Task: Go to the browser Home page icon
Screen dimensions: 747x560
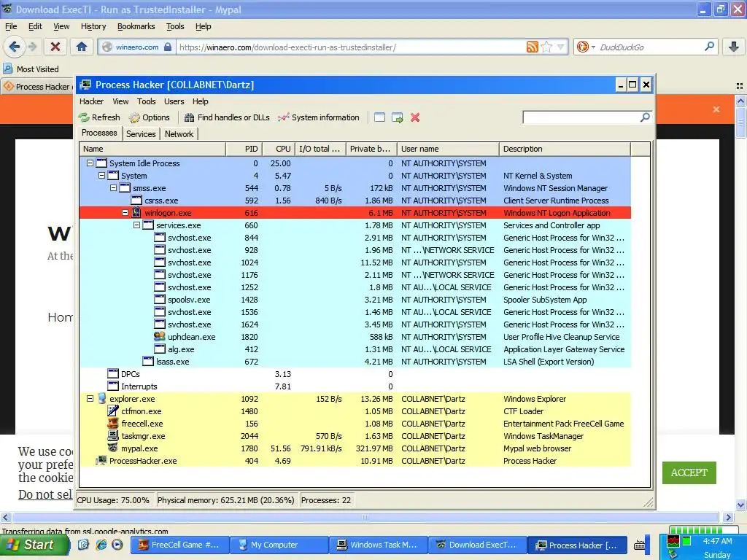Action: click(x=82, y=47)
